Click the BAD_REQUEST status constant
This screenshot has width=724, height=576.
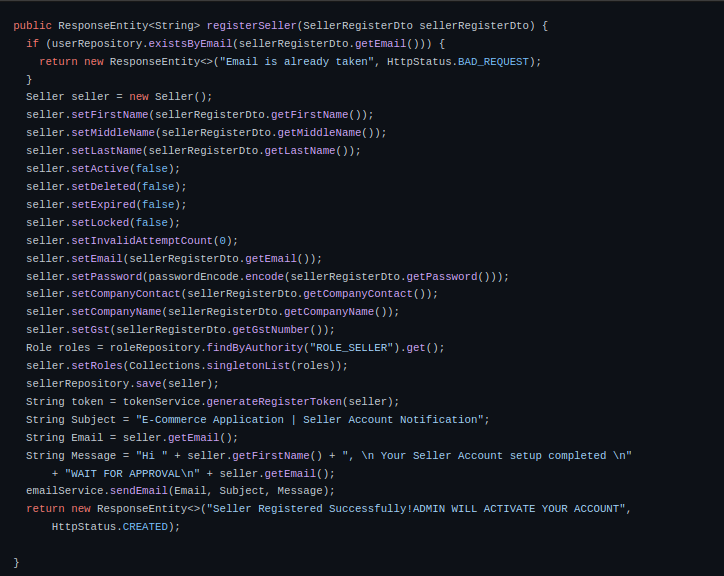coord(493,62)
